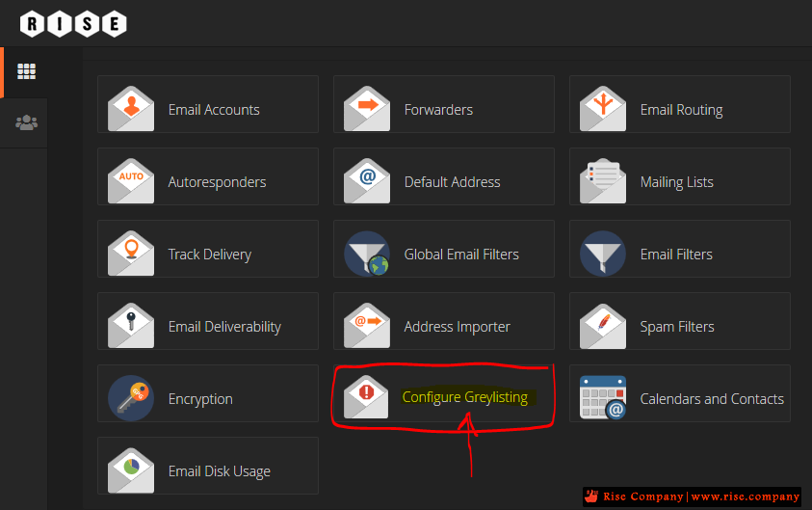Open Mailing Lists
This screenshot has height=510, width=812.
(x=677, y=182)
